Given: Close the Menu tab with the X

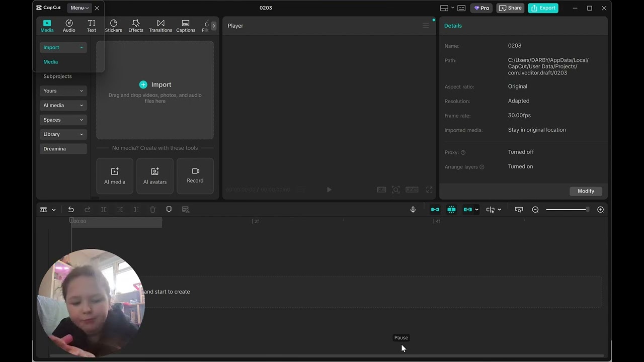Looking at the screenshot, I should point(97,8).
